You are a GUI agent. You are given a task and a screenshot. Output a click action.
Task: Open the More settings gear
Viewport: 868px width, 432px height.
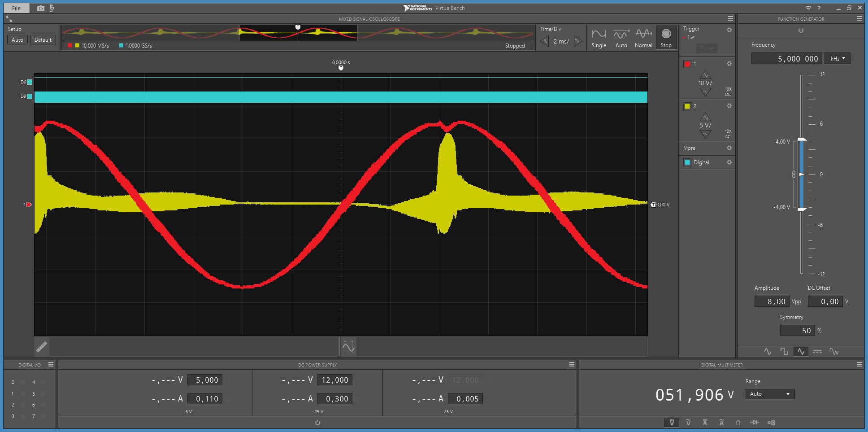point(729,148)
